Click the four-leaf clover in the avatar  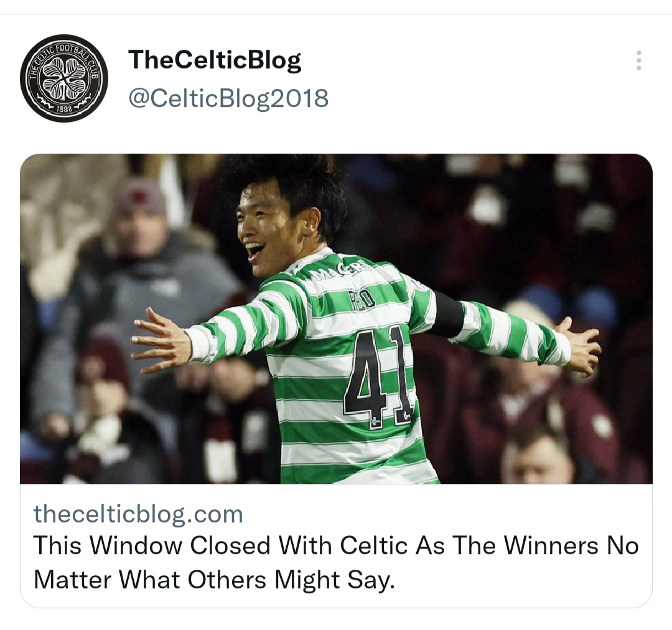[x=64, y=78]
